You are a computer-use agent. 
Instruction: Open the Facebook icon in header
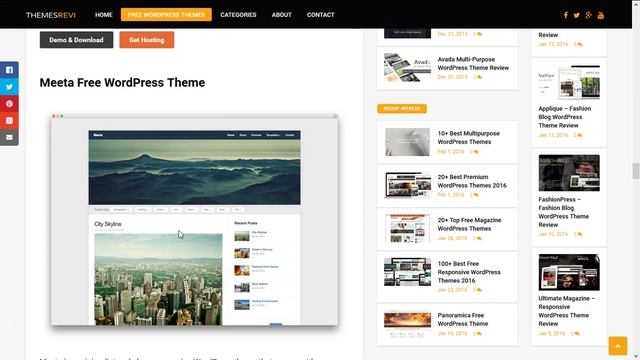pos(565,15)
